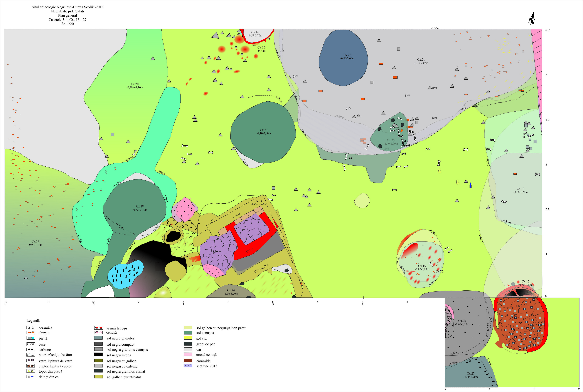
Task: Click the sol negru intens swatch
Action: (99, 355)
